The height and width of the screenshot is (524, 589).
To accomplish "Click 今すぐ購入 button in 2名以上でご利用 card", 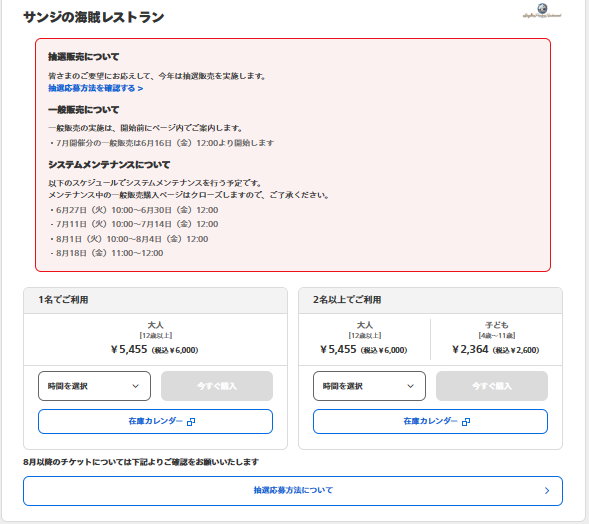I will coord(492,386).
